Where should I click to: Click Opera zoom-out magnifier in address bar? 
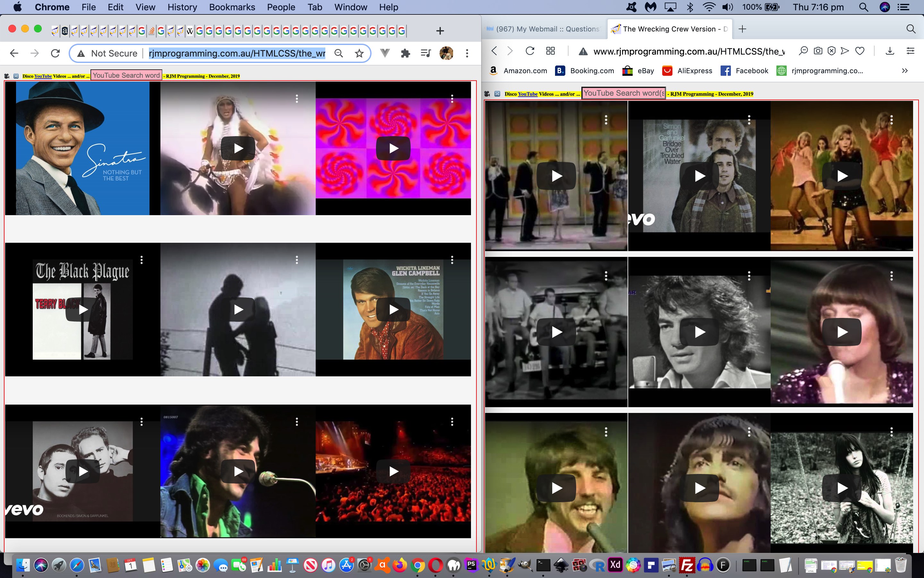803,51
